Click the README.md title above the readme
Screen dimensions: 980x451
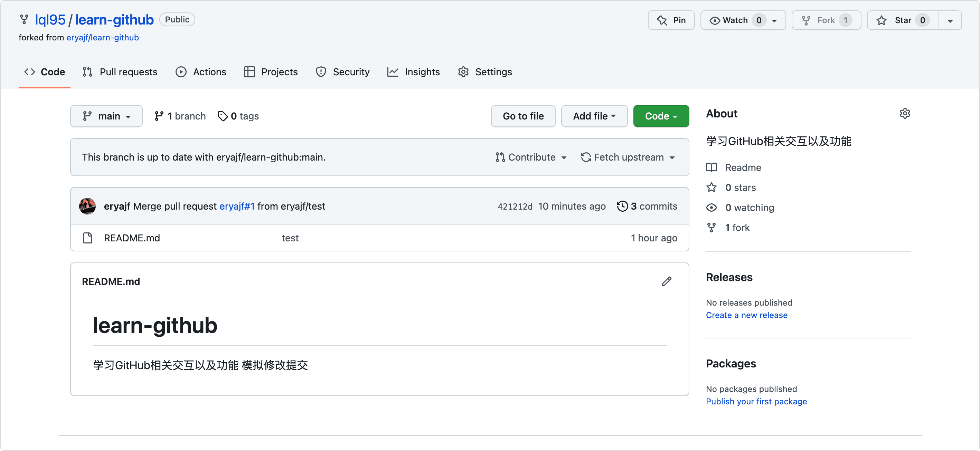click(x=111, y=281)
